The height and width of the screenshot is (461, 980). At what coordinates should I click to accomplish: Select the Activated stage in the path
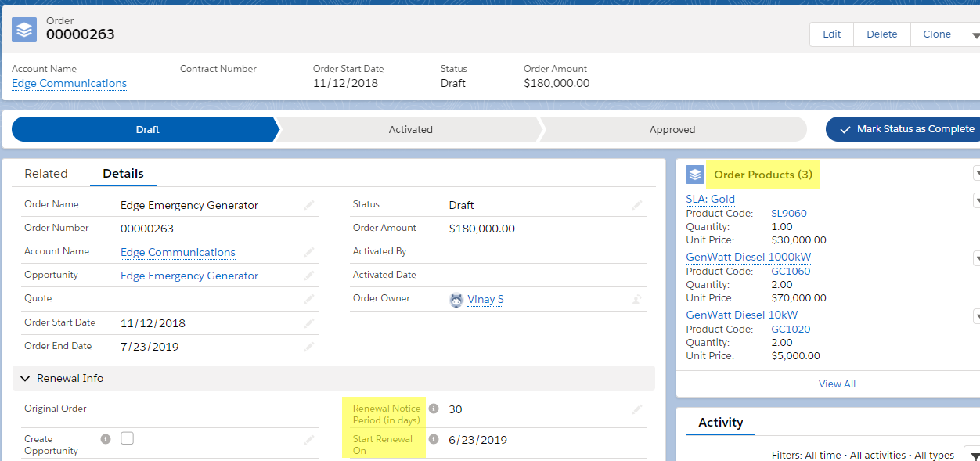click(x=410, y=129)
